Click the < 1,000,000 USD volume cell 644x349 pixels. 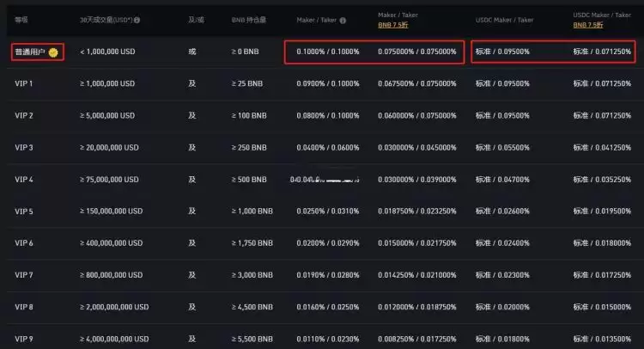[107, 52]
